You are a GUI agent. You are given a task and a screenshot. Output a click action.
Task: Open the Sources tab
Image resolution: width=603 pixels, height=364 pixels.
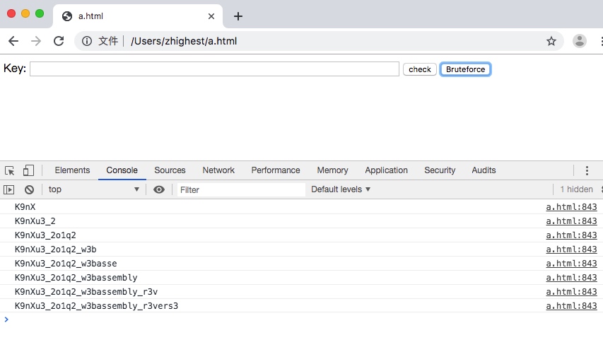pyautogui.click(x=170, y=170)
